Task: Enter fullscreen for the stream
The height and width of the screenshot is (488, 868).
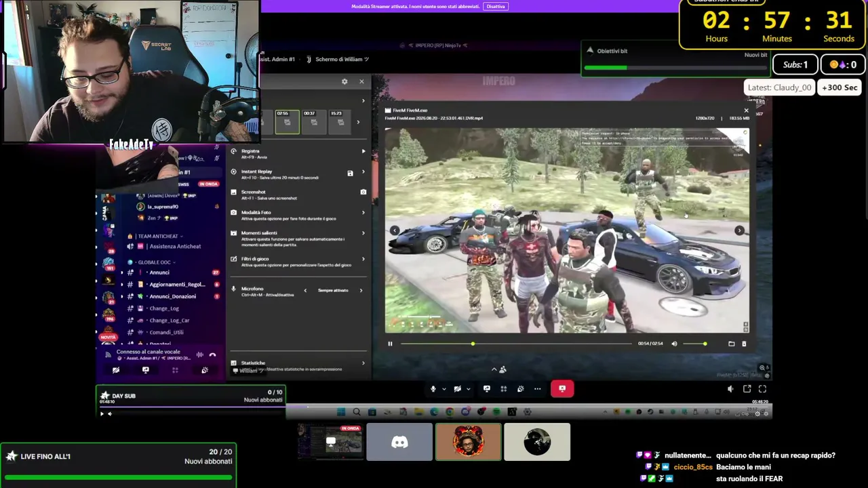Action: click(763, 389)
